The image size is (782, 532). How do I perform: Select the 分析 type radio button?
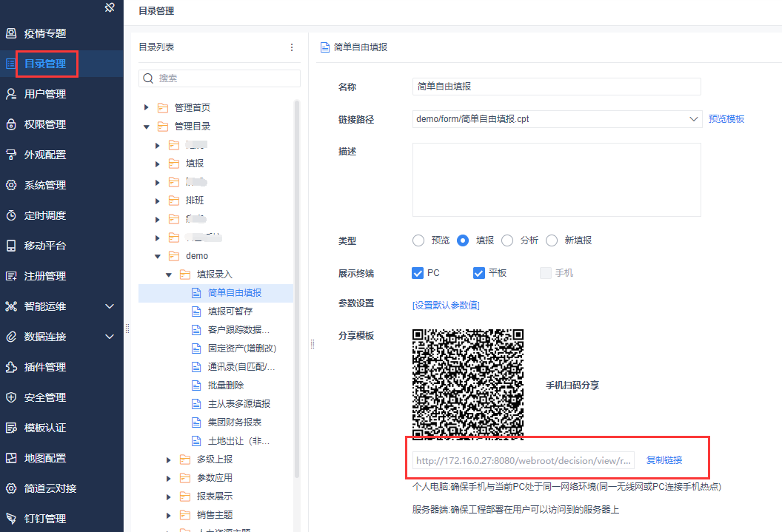pyautogui.click(x=507, y=240)
